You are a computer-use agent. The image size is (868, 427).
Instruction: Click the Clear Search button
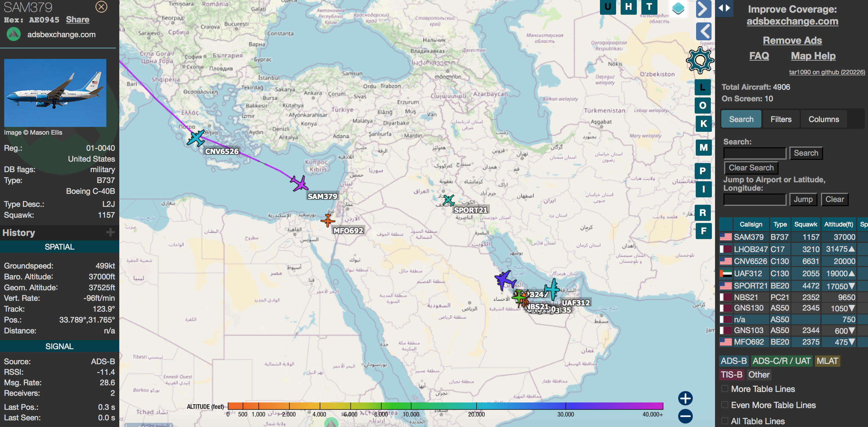click(x=751, y=168)
